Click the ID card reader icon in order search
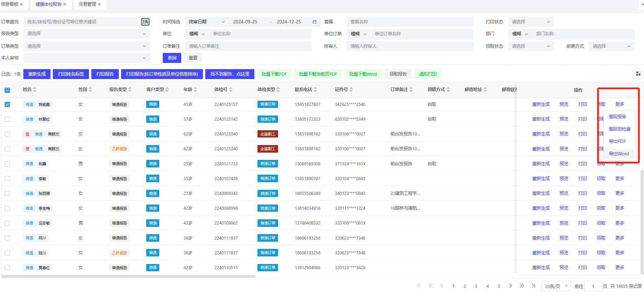This screenshot has height=297, width=644. [145, 22]
